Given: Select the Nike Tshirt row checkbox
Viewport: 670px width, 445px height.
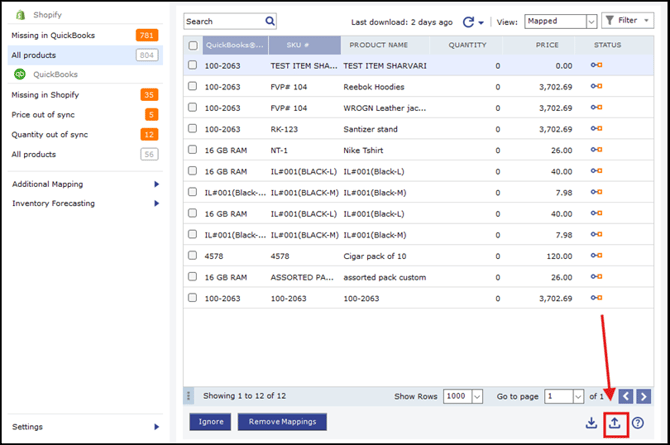Looking at the screenshot, I should [x=193, y=150].
